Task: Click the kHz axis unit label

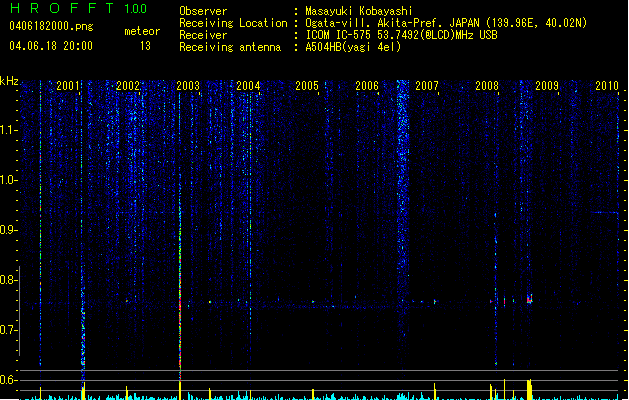Action: (9, 81)
